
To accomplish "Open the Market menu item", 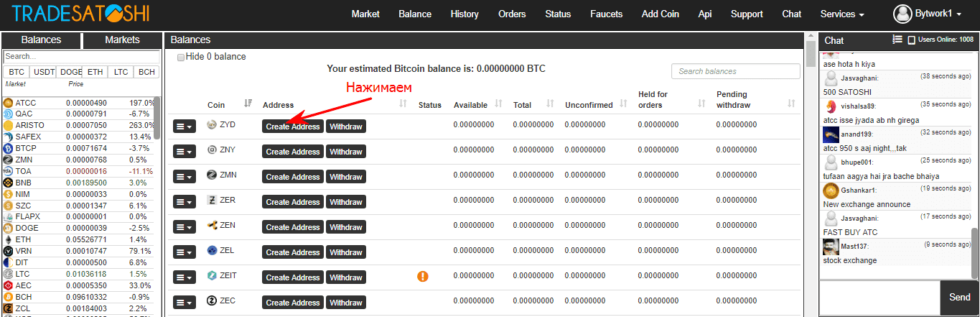I will point(365,14).
